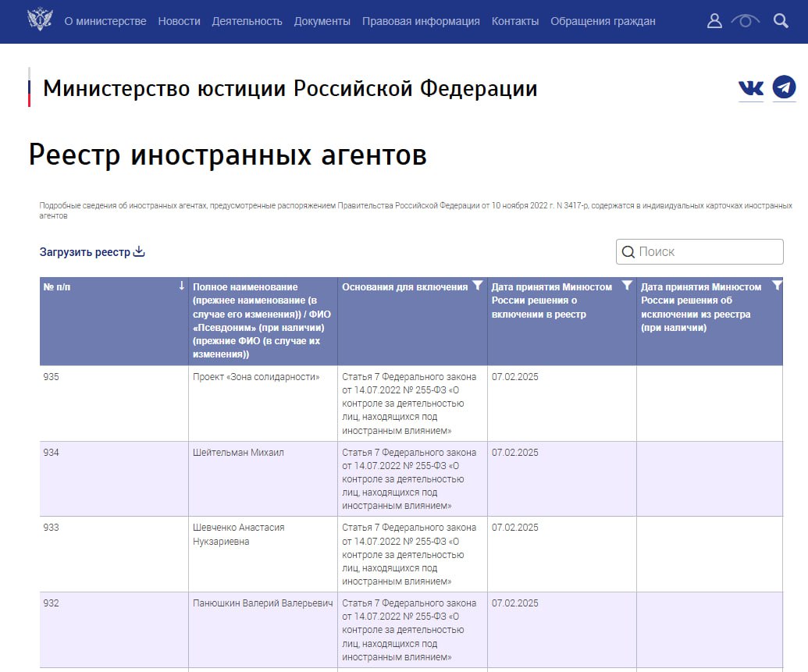
Task: Open filter for inclusion decision date column
Action: 627,286
